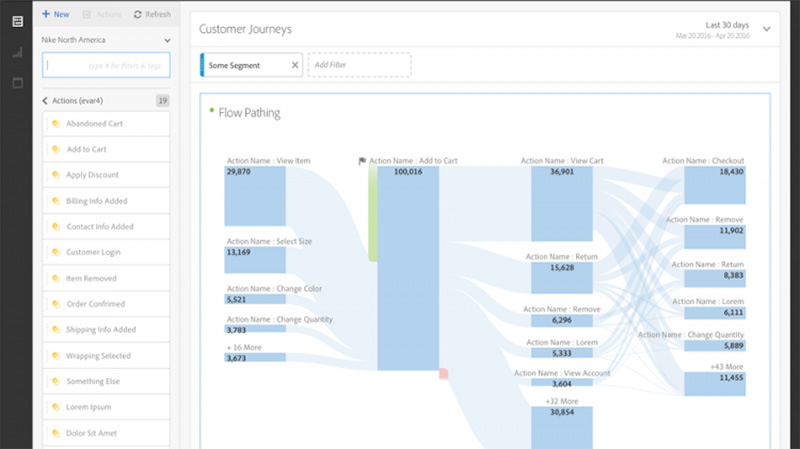800x449 pixels.
Task: Click the Checkout node bar showing 18,430
Action: click(x=714, y=185)
